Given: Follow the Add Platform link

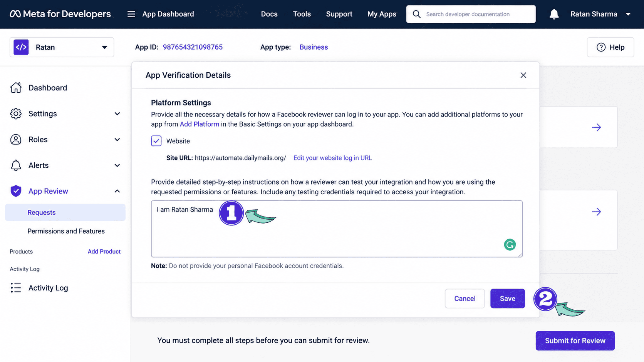Looking at the screenshot, I should [x=199, y=124].
